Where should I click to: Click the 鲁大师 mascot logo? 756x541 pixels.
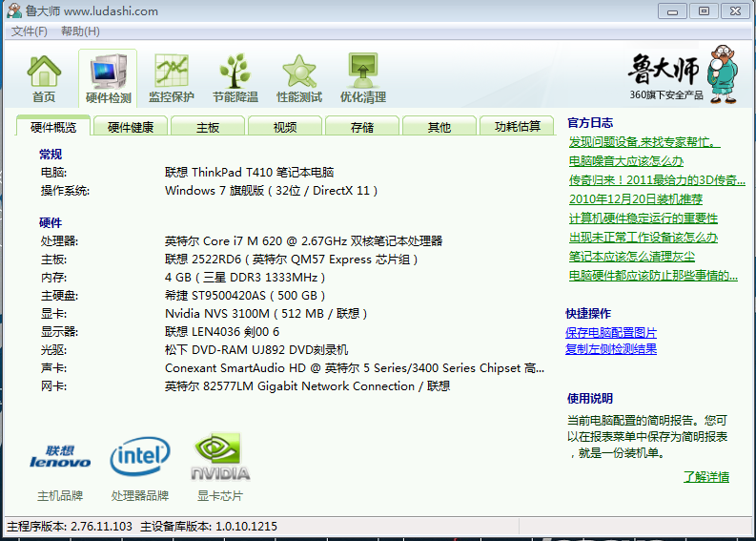click(723, 74)
